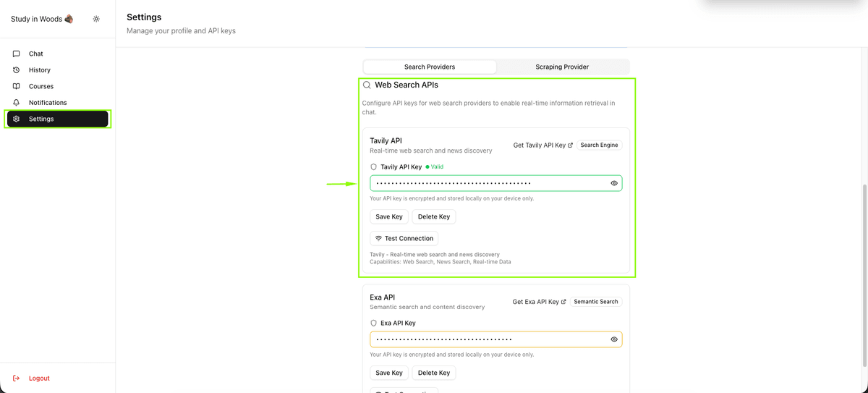Screen dimensions: 868x393
Task: Click the Settings gear icon
Action: tap(17, 119)
